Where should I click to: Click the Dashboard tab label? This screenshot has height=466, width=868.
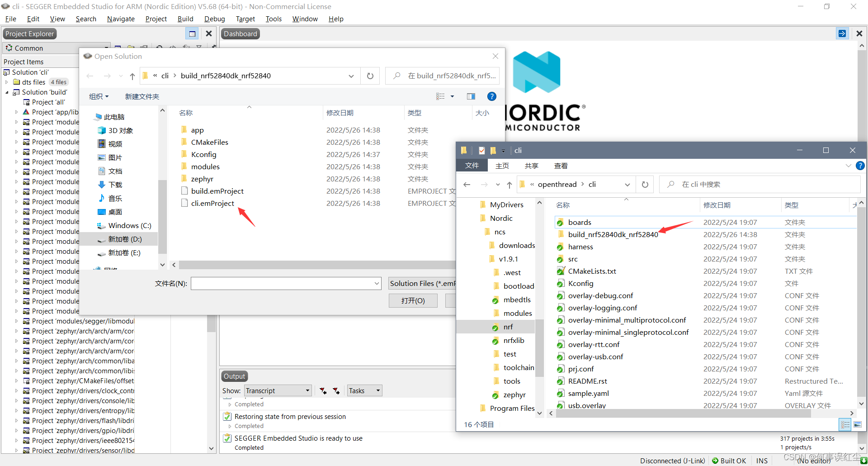241,33
